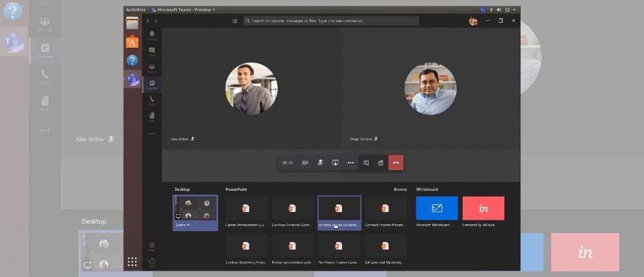Screen dimensions: 644x277
Task: Open Apps store icon in Teams sidebar
Action: coord(152,246)
